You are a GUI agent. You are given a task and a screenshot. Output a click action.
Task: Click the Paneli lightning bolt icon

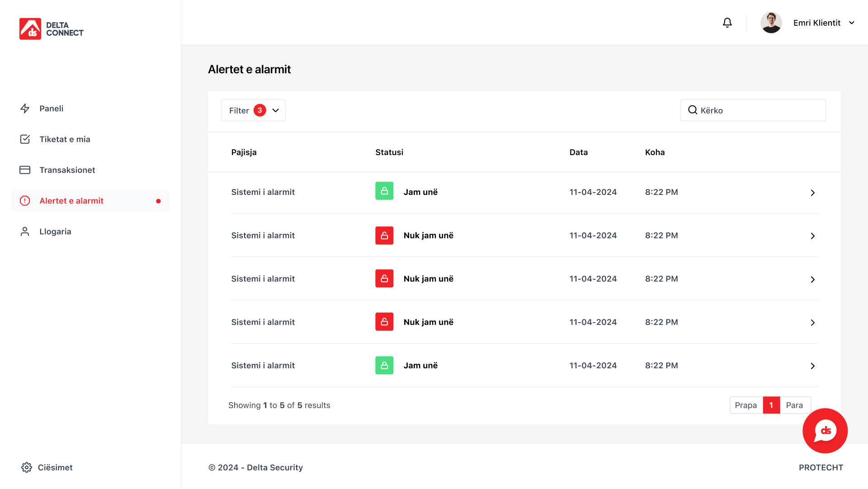click(25, 109)
